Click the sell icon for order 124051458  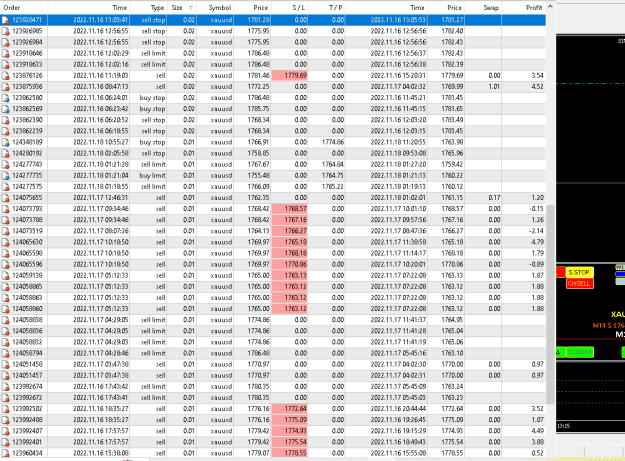[x=6, y=364]
